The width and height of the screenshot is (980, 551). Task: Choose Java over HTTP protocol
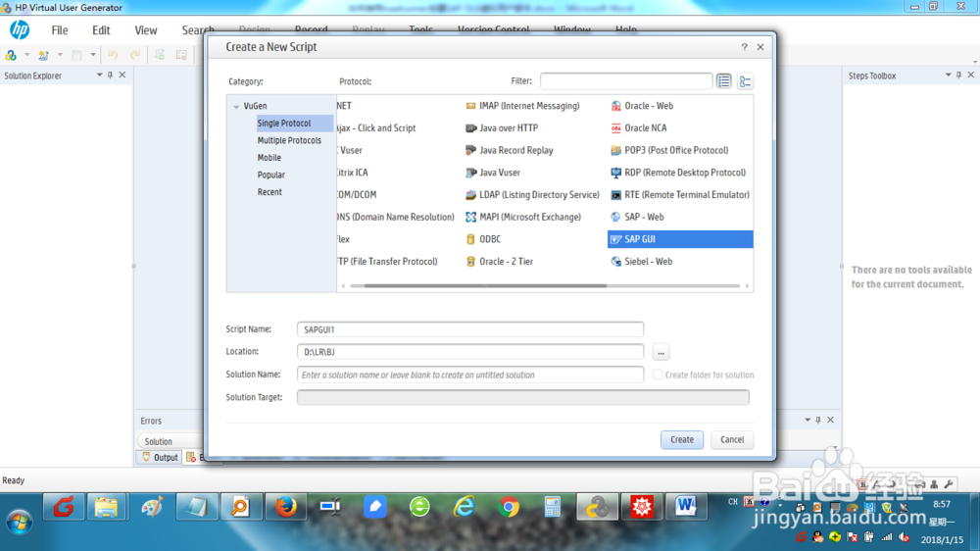point(502,127)
